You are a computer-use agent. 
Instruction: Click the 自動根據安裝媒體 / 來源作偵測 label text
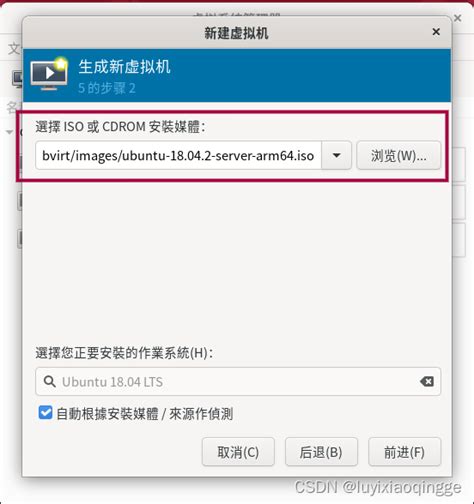point(145,414)
